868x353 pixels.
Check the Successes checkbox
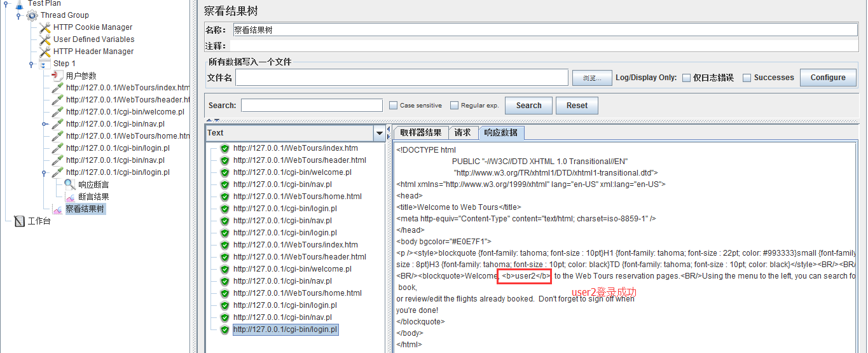(x=747, y=78)
